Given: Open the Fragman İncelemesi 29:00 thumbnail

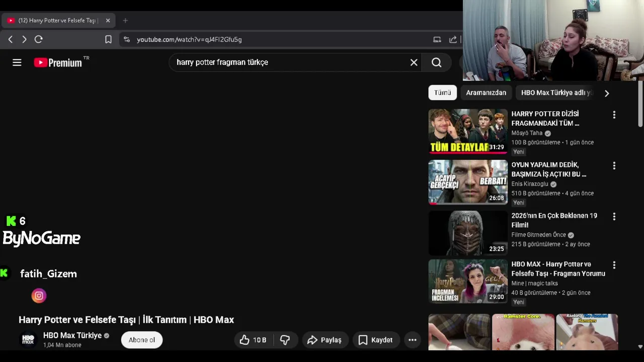Looking at the screenshot, I should (468, 281).
